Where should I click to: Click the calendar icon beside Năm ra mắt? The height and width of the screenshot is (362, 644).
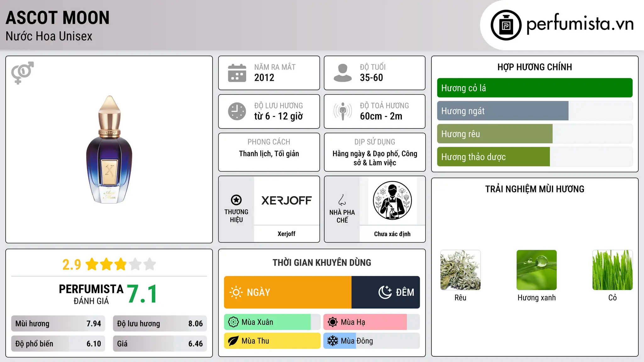[x=237, y=73]
